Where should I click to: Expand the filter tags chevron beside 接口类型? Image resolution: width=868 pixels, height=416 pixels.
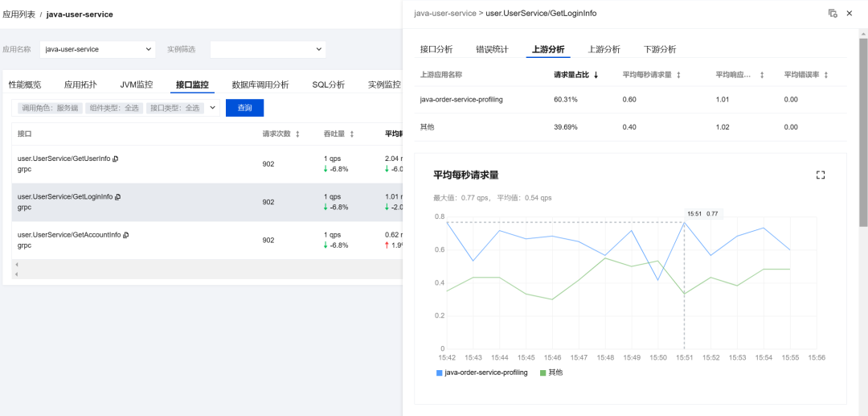[x=212, y=108]
